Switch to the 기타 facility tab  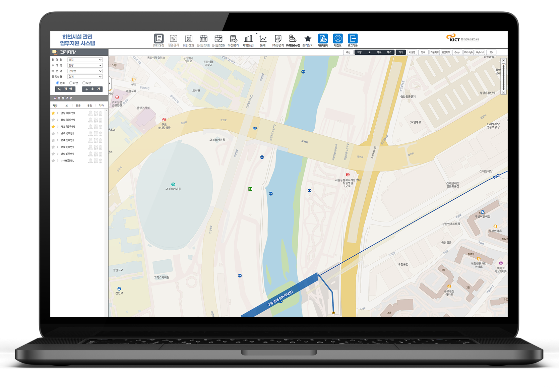pos(101,106)
